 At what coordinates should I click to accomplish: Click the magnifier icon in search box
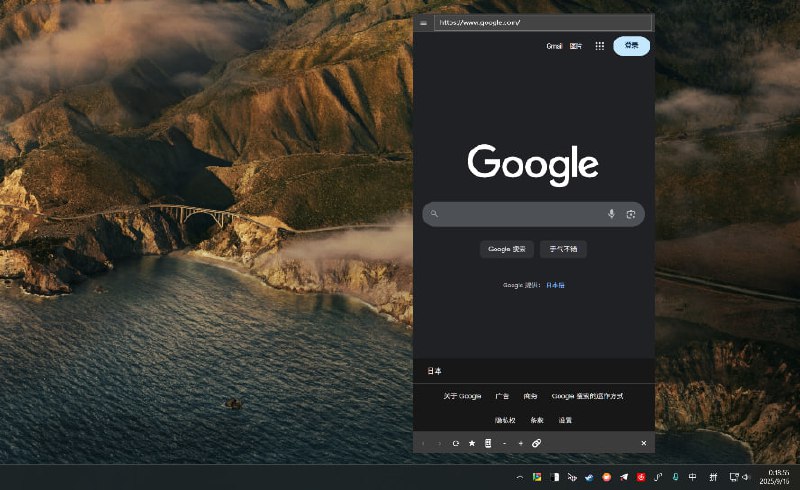coord(434,214)
